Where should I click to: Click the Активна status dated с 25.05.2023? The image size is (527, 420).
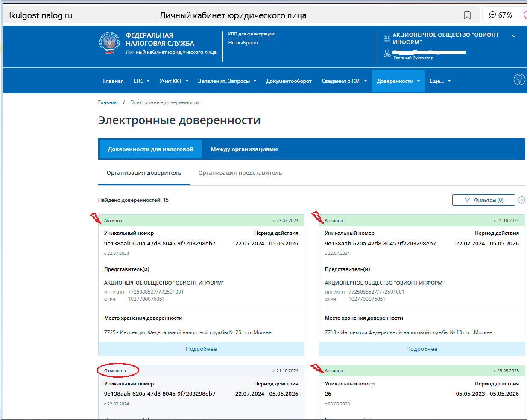pos(334,371)
